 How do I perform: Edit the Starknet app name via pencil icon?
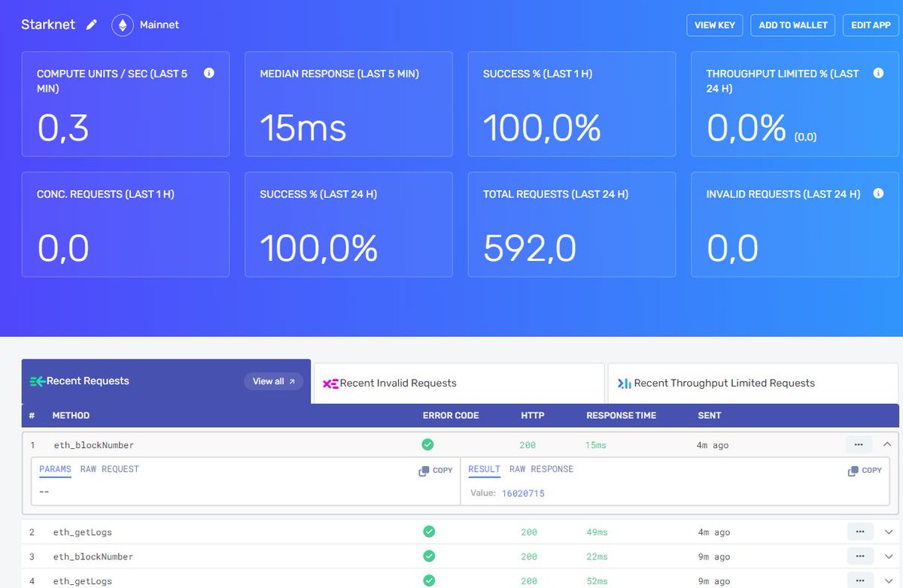91,24
